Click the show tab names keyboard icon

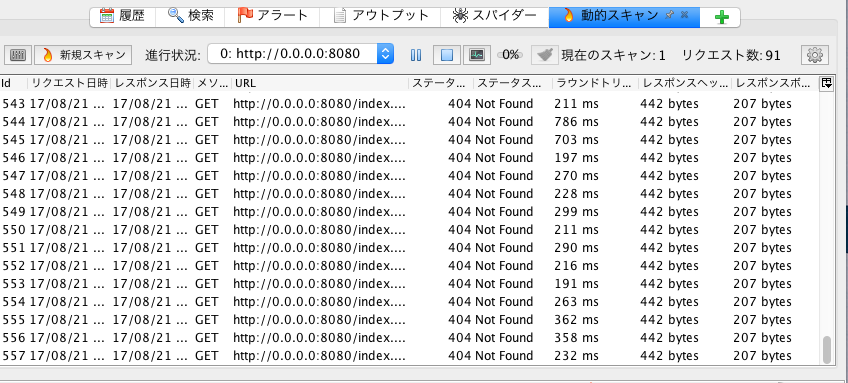point(18,55)
